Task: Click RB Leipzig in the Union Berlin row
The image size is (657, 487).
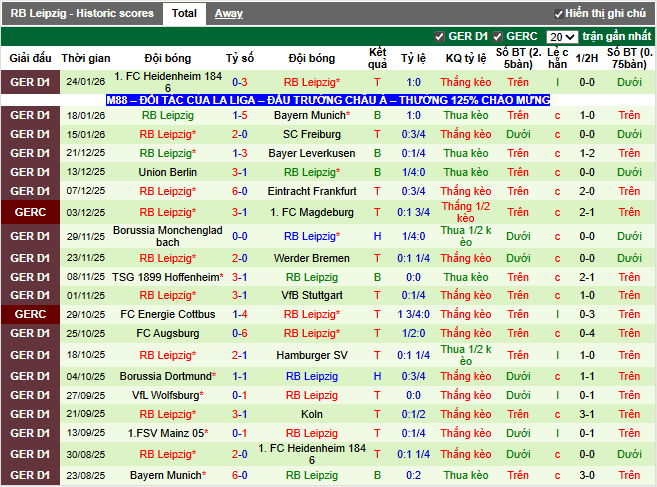Action: point(312,172)
